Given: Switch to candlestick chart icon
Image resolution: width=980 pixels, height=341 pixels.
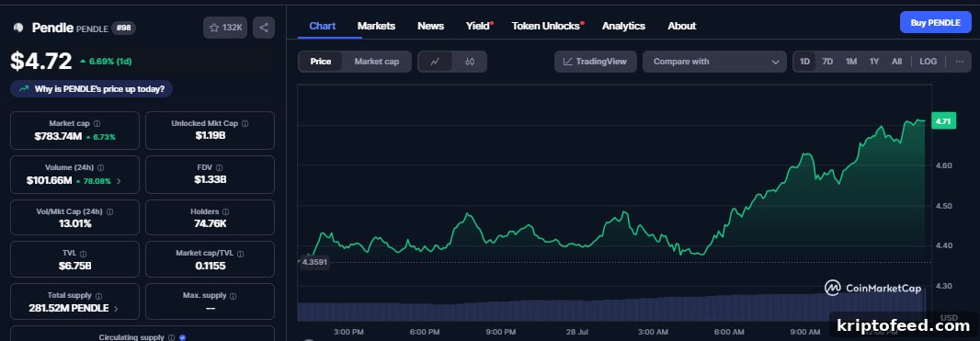Looking at the screenshot, I should 470,62.
